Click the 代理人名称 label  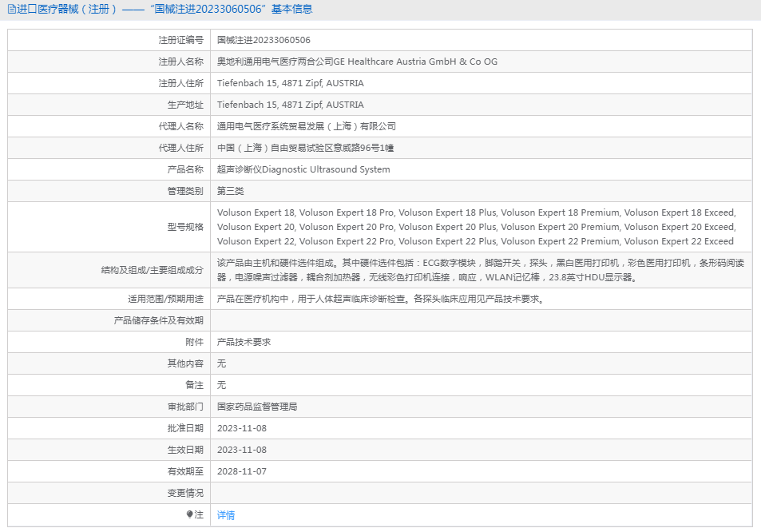click(x=181, y=126)
